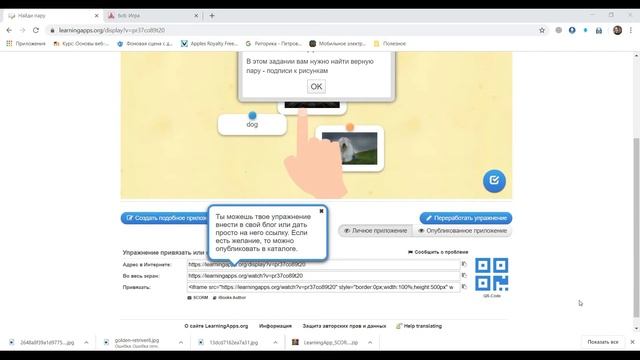640x360 pixels.
Task: Copy the embed code with copy icon
Action: click(464, 287)
